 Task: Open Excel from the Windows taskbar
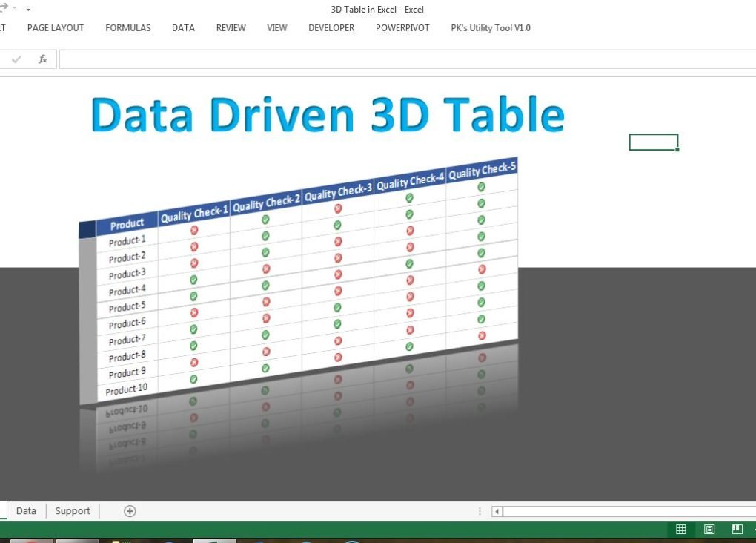pyautogui.click(x=215, y=539)
